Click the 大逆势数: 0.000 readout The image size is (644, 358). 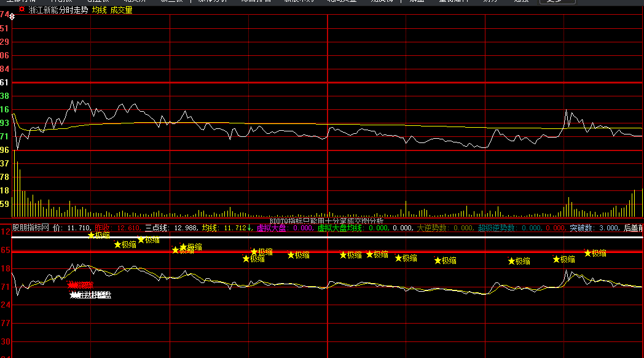point(445,228)
